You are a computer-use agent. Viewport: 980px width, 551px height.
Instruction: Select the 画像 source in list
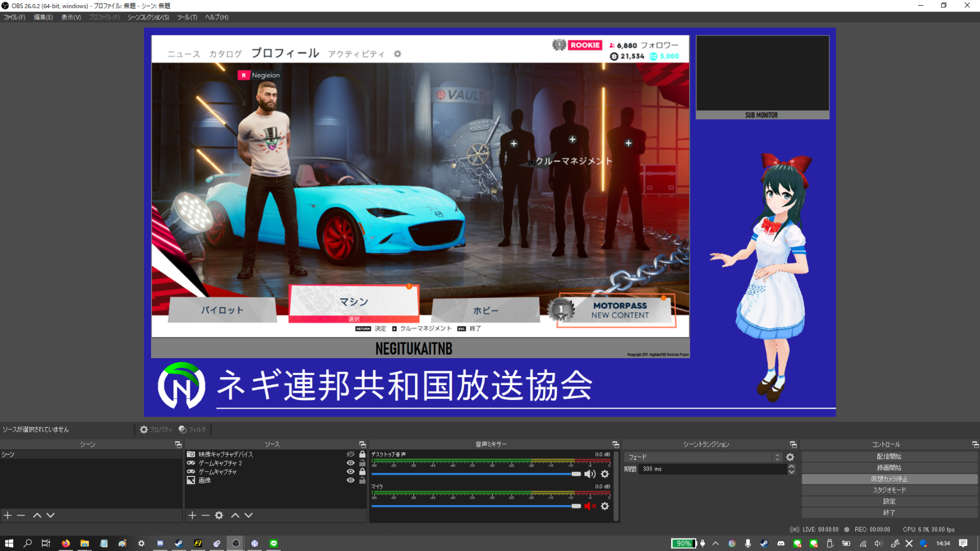coord(205,480)
